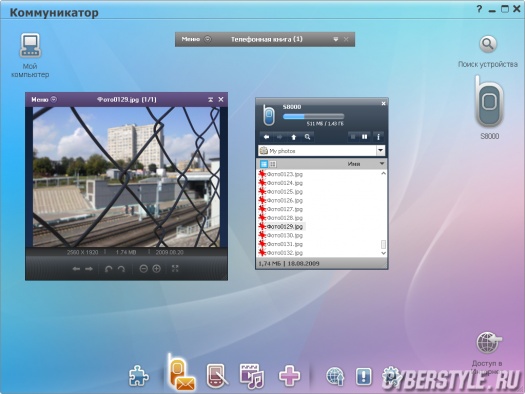Launch the messaging phone-envelope dock icon

[181, 373]
